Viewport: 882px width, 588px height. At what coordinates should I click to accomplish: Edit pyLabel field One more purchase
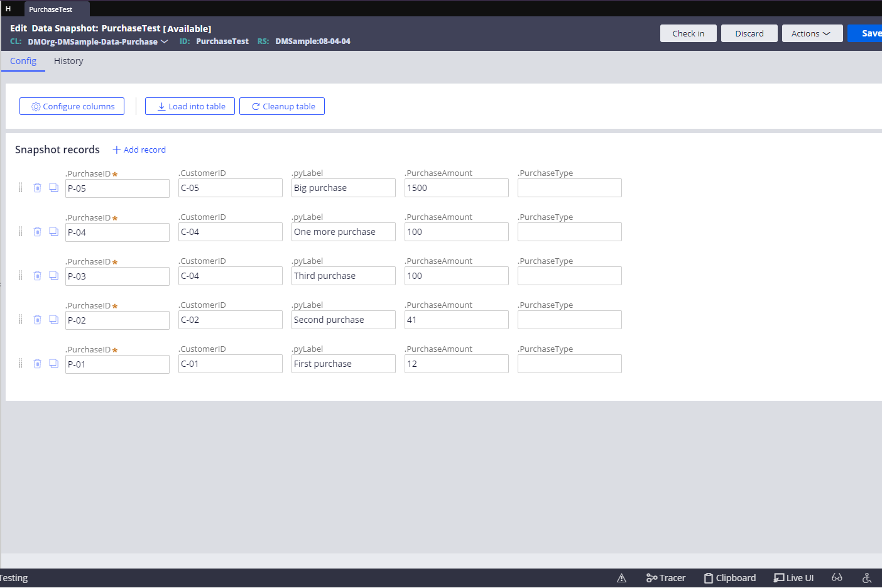[344, 232]
